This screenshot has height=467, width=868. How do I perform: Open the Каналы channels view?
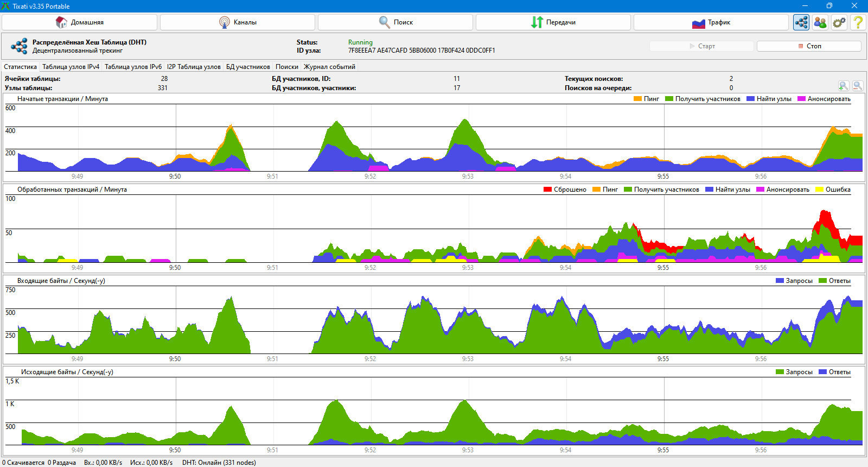point(238,22)
